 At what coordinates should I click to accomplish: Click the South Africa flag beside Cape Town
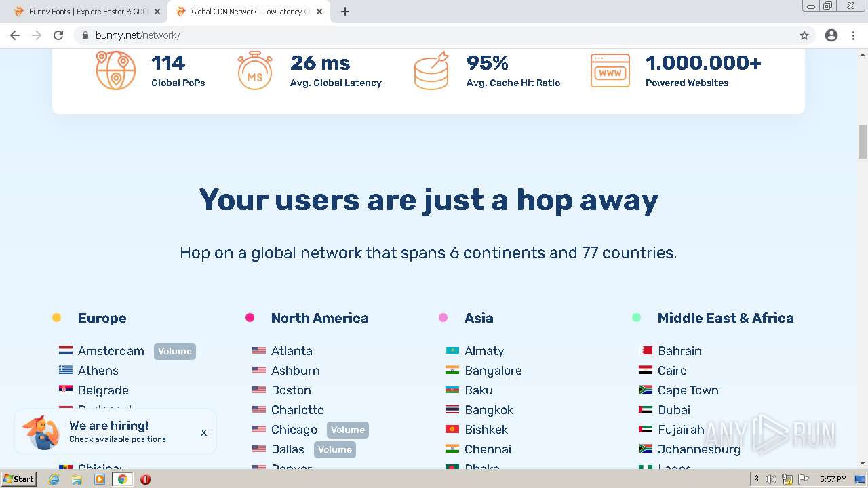[x=646, y=390]
